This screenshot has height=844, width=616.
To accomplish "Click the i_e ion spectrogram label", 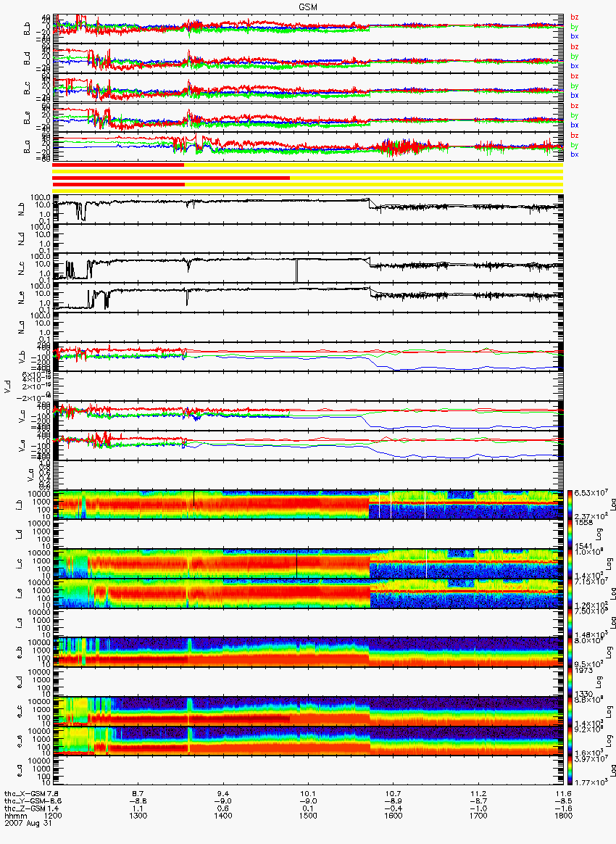I will (20, 593).
